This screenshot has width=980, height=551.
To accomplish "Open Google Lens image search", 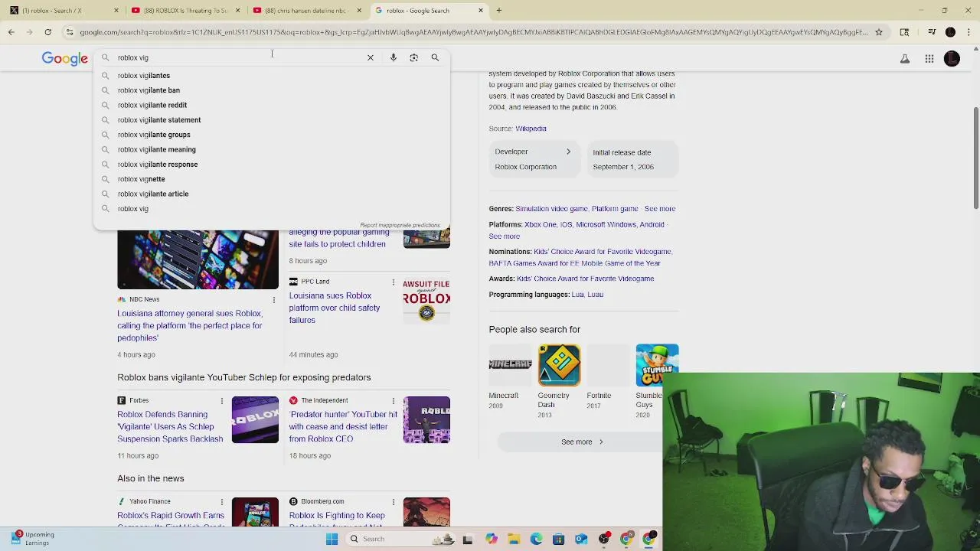I will pos(414,57).
